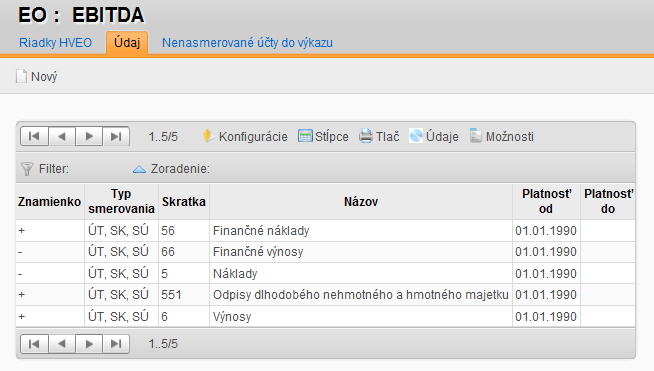Select the Odpisy dlhodobého nehmotného majetku row
Viewport: 654px width, 371px height.
point(325,295)
